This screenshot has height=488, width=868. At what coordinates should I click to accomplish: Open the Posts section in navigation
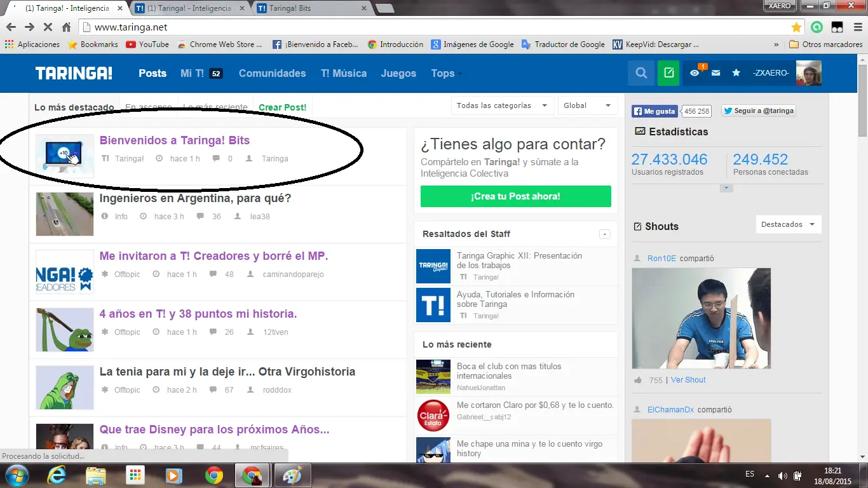(153, 73)
